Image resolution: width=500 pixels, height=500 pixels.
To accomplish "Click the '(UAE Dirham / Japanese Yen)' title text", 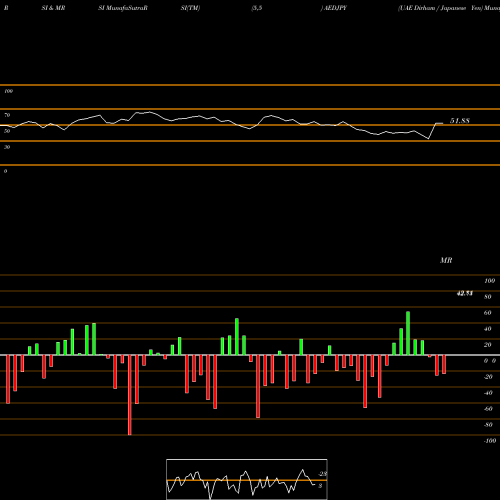I will pos(440,8).
